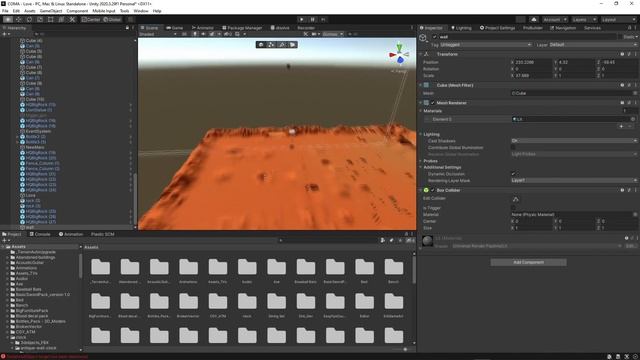Open the Layout dropdown
The width and height of the screenshot is (640, 360).
(618, 19)
